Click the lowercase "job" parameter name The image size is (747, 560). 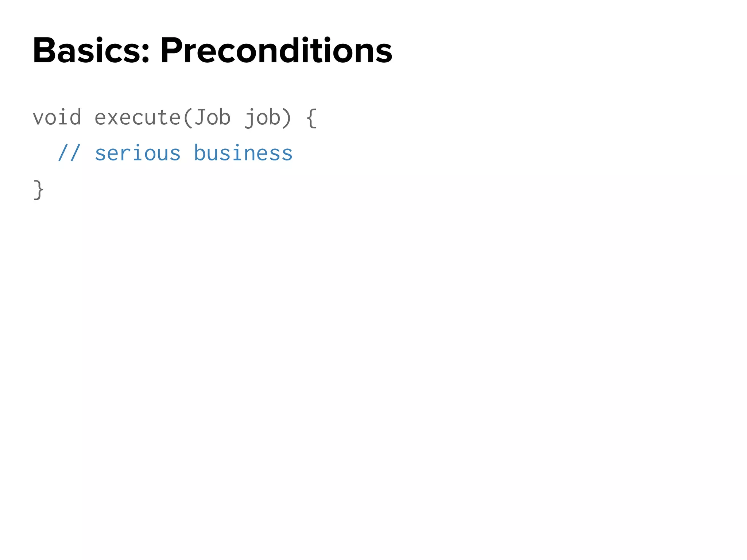point(262,118)
